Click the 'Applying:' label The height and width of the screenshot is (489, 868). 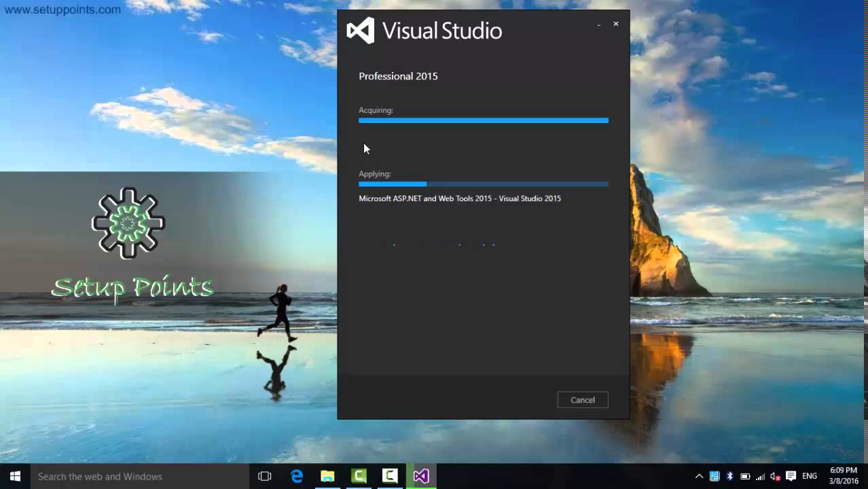click(x=375, y=174)
